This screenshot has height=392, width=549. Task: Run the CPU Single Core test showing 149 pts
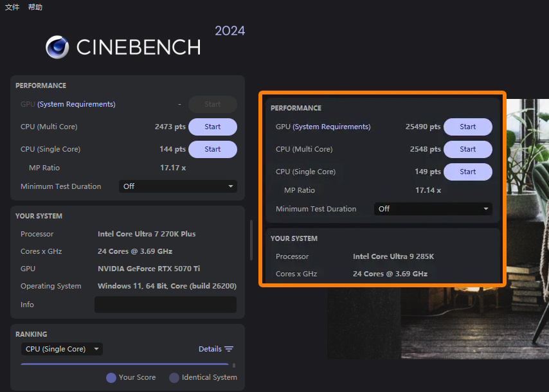click(467, 172)
